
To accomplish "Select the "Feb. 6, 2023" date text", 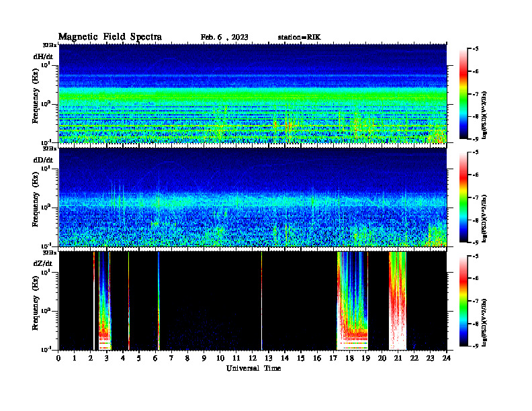I will tap(224, 38).
